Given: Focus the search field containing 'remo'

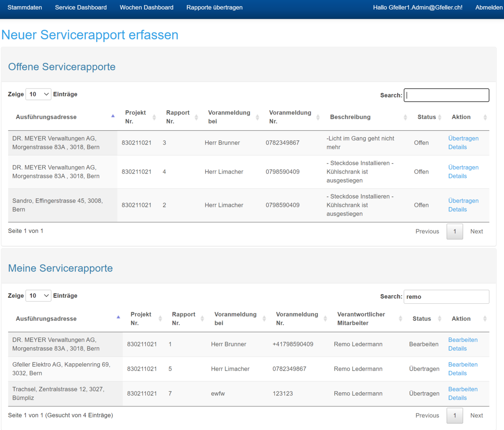Looking at the screenshot, I should coord(446,297).
